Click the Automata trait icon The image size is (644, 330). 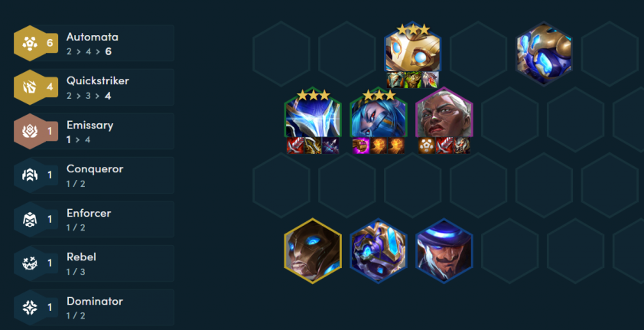30,43
